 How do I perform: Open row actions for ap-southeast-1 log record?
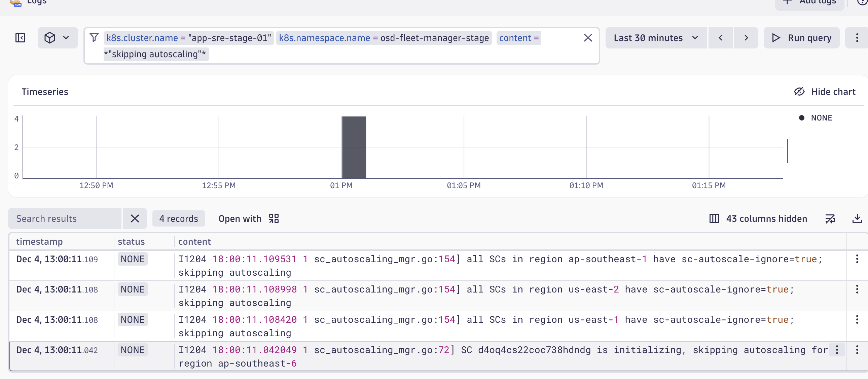click(857, 259)
